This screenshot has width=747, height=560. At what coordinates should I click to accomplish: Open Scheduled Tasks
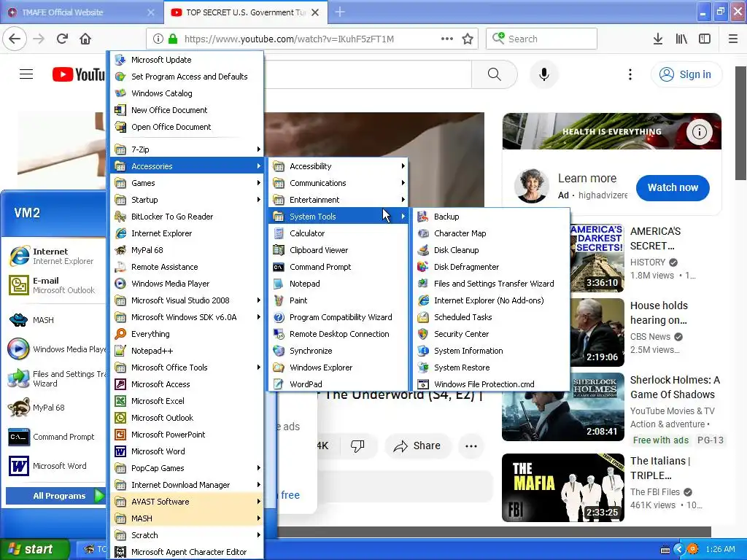pyautogui.click(x=491, y=317)
